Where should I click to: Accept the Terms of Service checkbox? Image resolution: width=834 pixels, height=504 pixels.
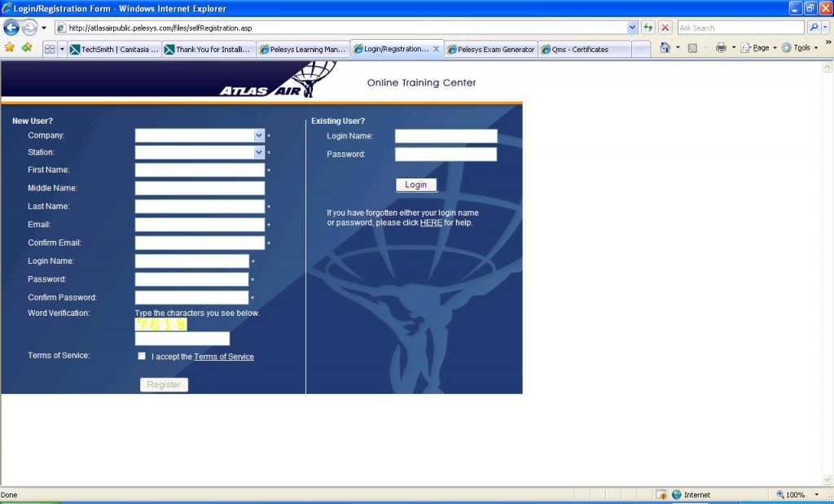[x=143, y=356]
